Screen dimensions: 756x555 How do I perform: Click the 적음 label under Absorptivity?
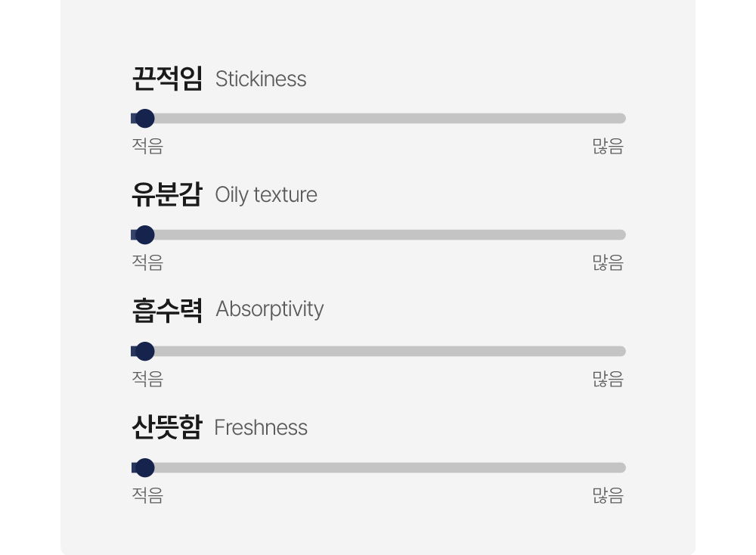point(147,380)
